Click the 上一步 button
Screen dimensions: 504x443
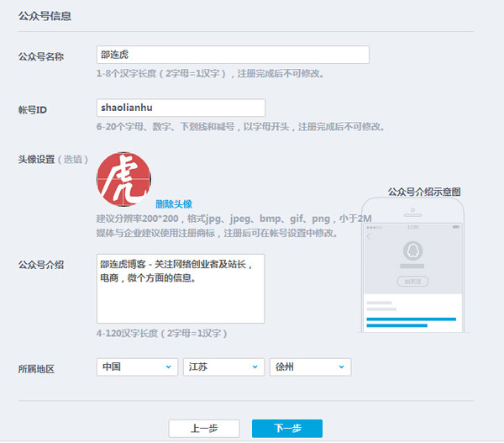(204, 429)
